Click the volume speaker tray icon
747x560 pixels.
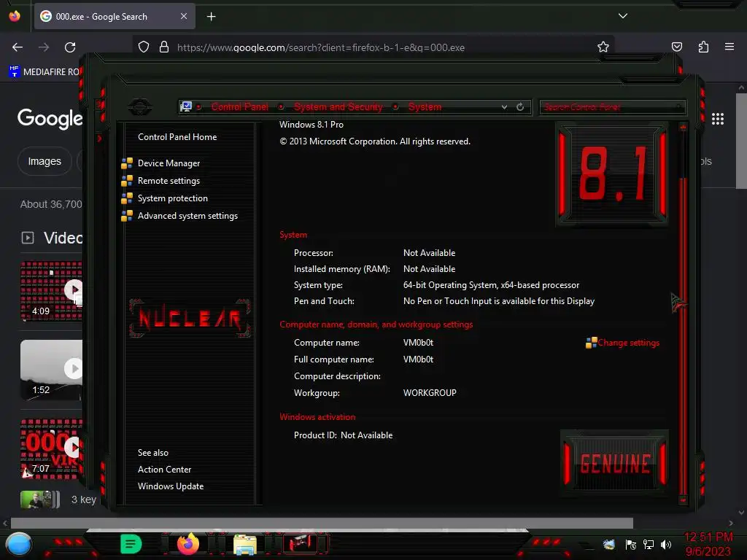tap(666, 544)
